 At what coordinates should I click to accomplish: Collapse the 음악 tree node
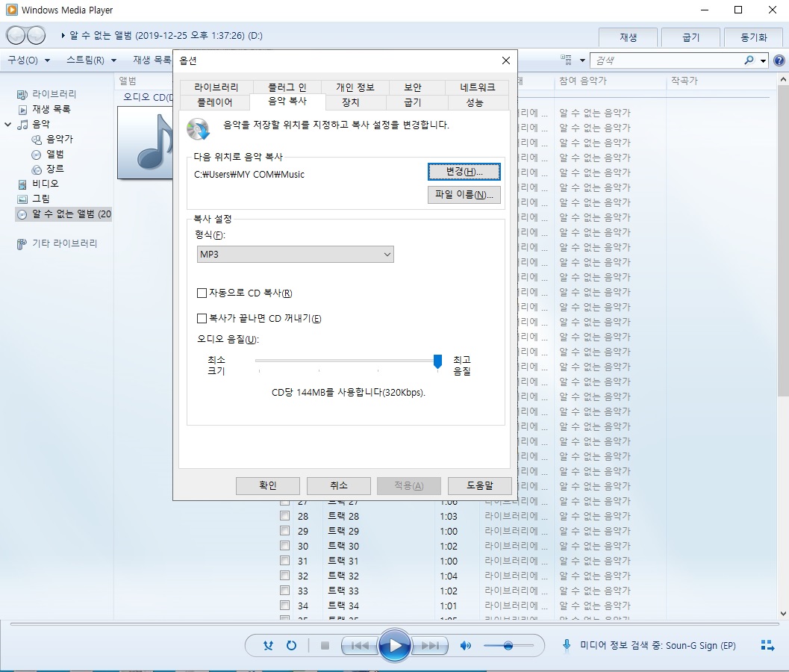coord(8,125)
